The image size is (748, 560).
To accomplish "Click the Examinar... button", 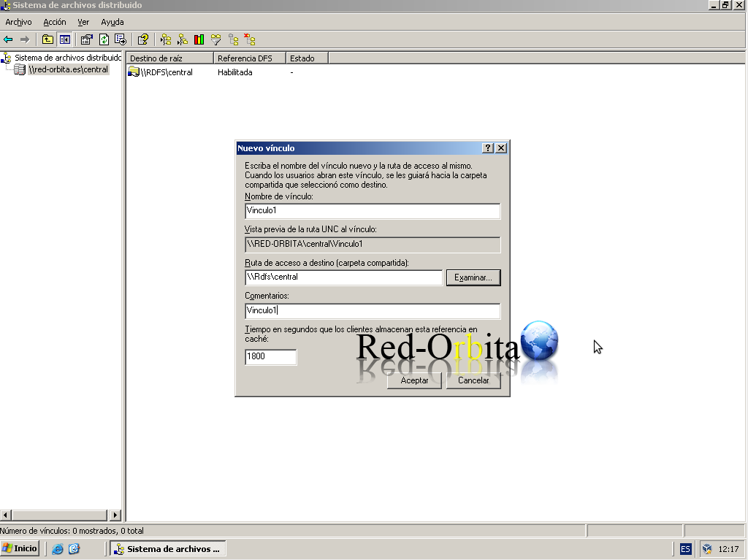I will point(473,277).
